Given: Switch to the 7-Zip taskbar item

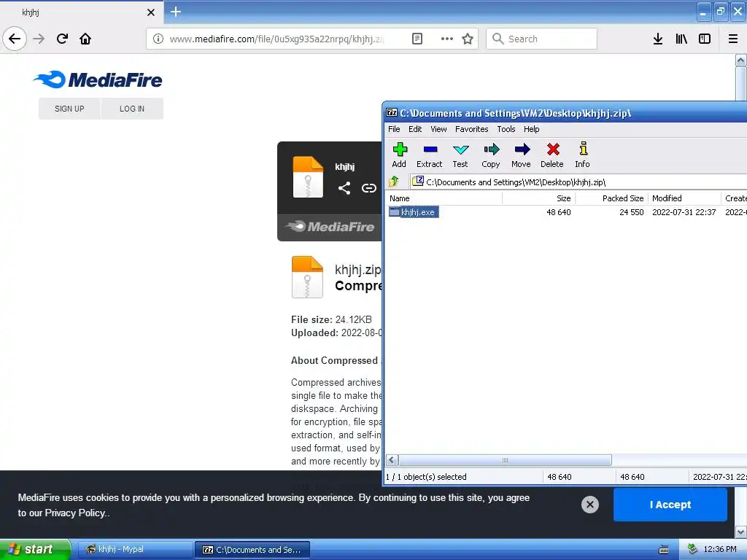Looking at the screenshot, I should [252, 550].
